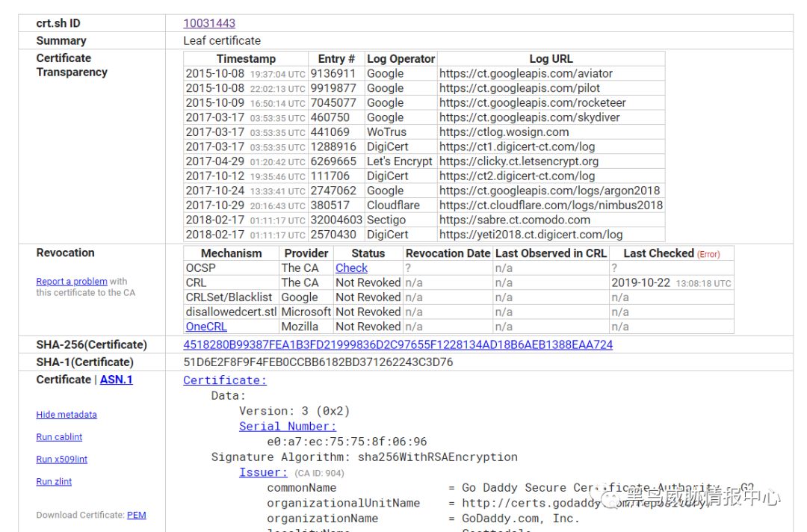Viewport: 807px width, 532px height.
Task: Click entry number 32004603
Action: click(x=336, y=220)
